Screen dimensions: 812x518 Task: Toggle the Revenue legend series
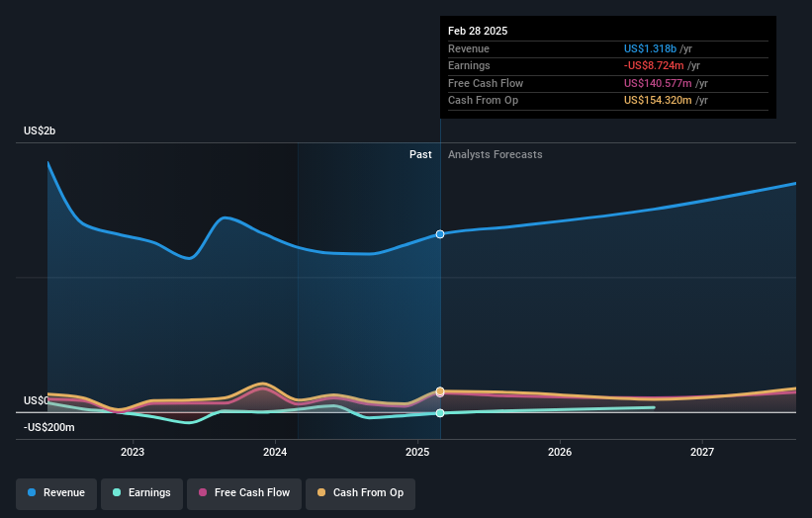56,493
